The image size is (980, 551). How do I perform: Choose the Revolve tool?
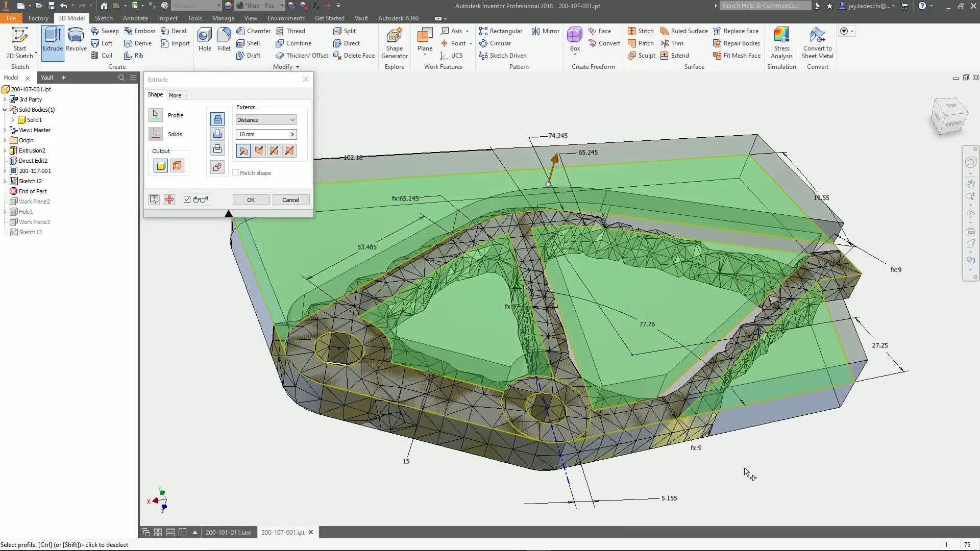[76, 41]
